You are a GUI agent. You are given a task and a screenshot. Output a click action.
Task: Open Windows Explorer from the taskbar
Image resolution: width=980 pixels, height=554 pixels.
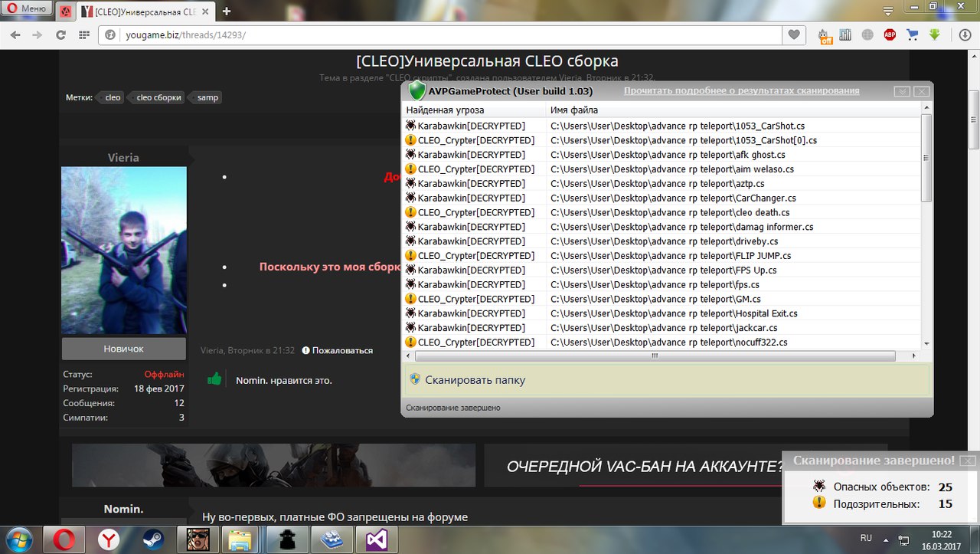click(242, 539)
